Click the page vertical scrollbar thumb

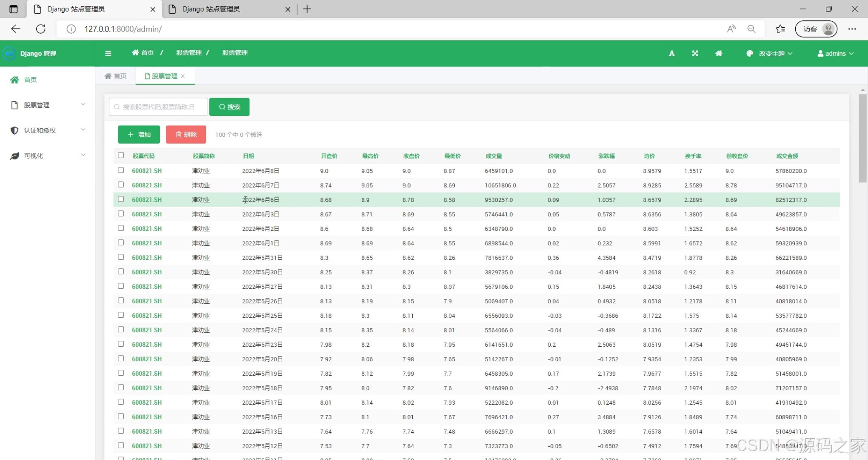862,138
